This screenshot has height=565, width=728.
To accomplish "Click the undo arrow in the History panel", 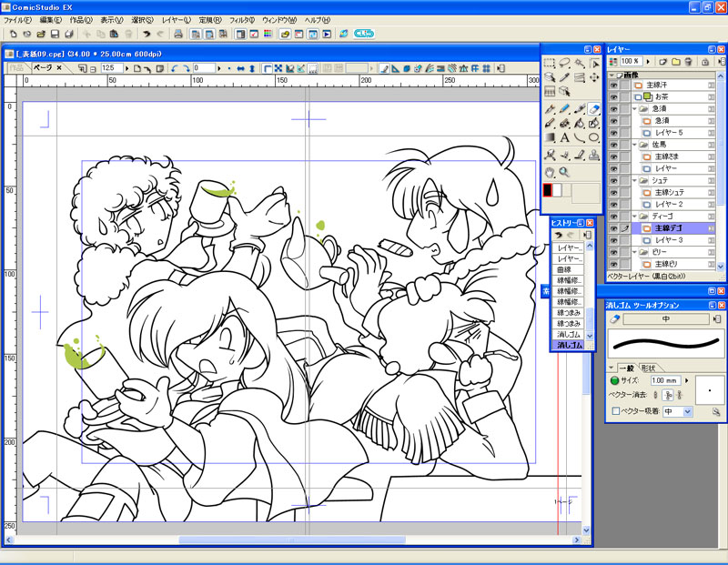I will pos(559,235).
